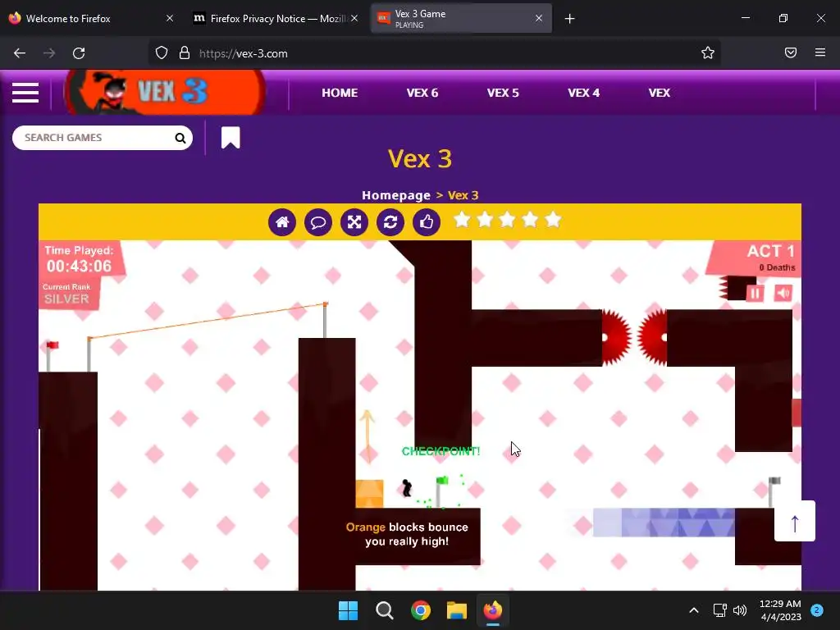This screenshot has width=840, height=630.
Task: View site security padlock info
Action: [185, 53]
